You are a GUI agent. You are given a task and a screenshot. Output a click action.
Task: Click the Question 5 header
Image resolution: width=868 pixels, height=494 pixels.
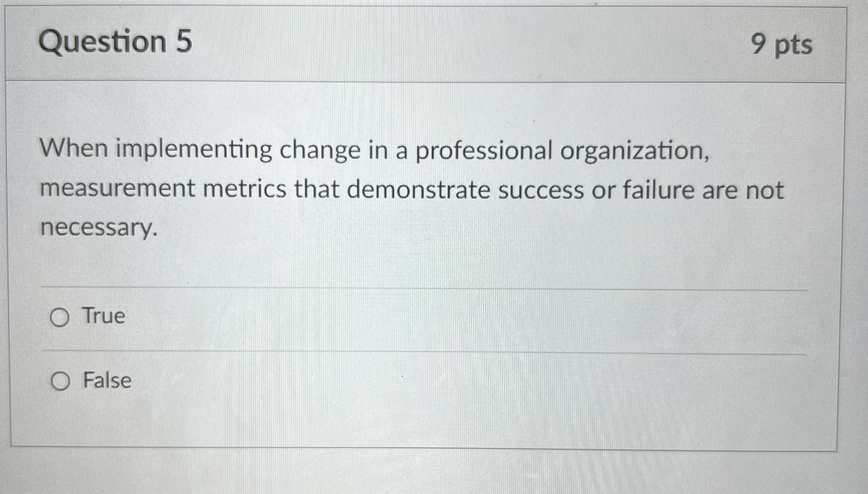(x=116, y=42)
